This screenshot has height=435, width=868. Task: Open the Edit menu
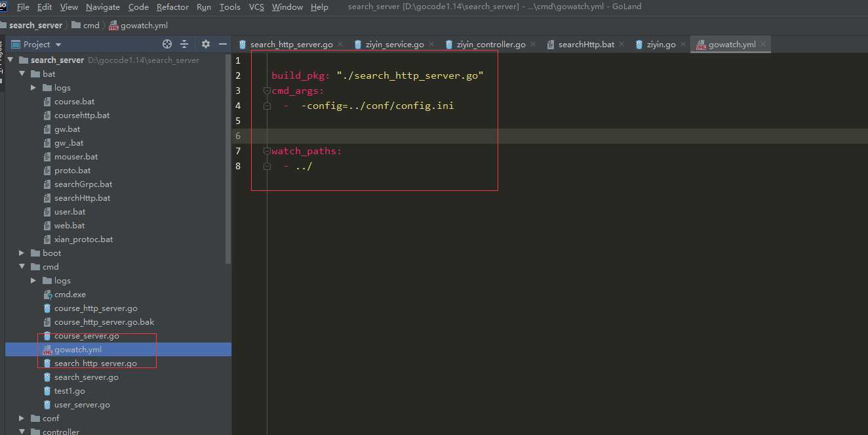click(45, 7)
